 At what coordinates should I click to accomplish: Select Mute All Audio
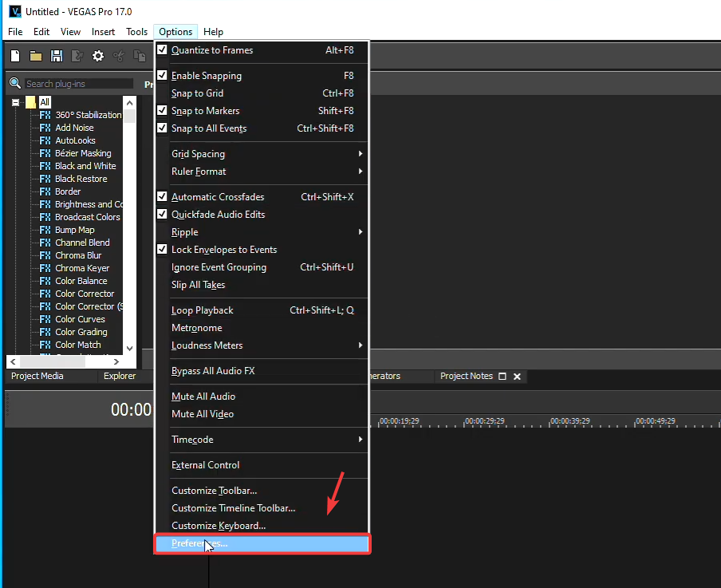(x=262, y=397)
